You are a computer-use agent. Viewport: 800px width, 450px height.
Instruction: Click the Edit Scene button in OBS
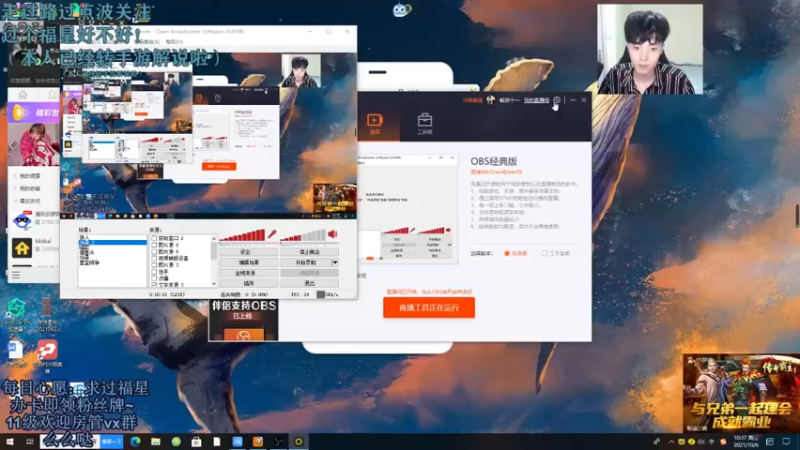[x=249, y=262]
